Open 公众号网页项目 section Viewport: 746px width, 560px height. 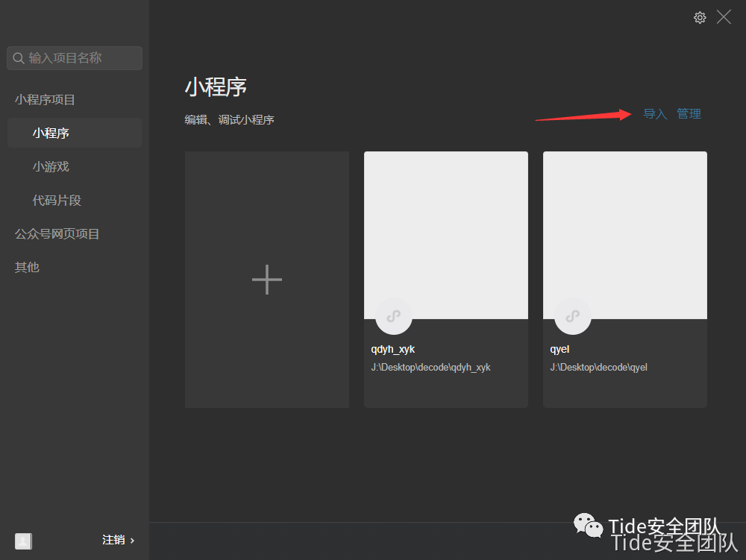[57, 234]
